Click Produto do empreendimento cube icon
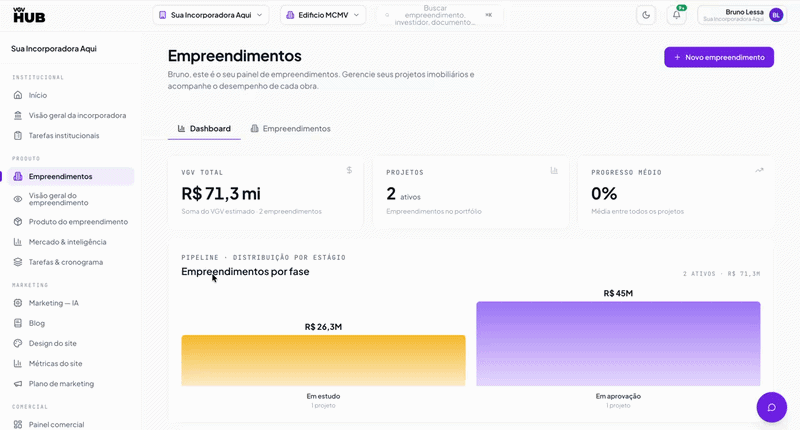 (x=18, y=222)
